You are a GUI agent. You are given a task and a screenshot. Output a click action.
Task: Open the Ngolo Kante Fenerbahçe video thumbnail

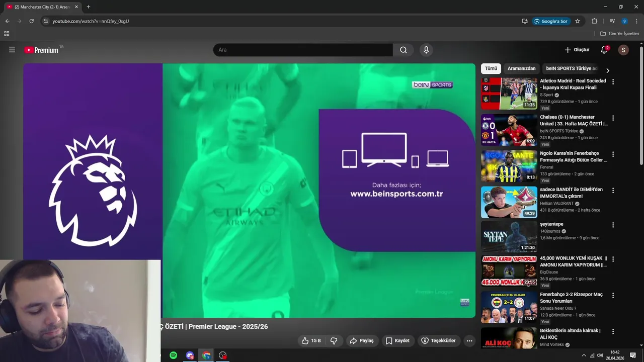pyautogui.click(x=509, y=166)
